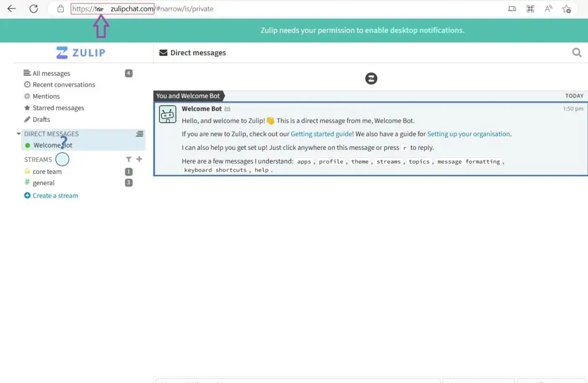This screenshot has width=588, height=383.
Task: Click general unread badge 3
Action: click(129, 183)
